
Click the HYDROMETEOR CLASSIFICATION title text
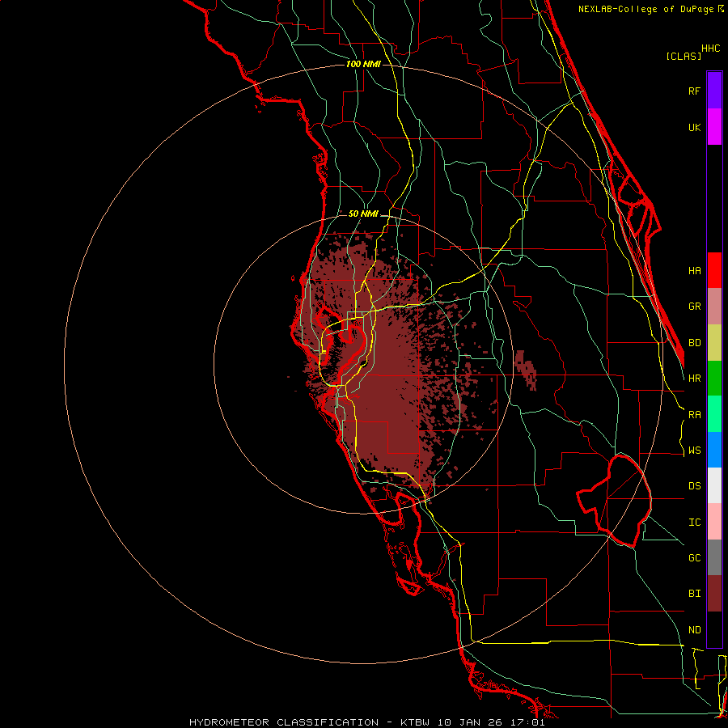284,722
